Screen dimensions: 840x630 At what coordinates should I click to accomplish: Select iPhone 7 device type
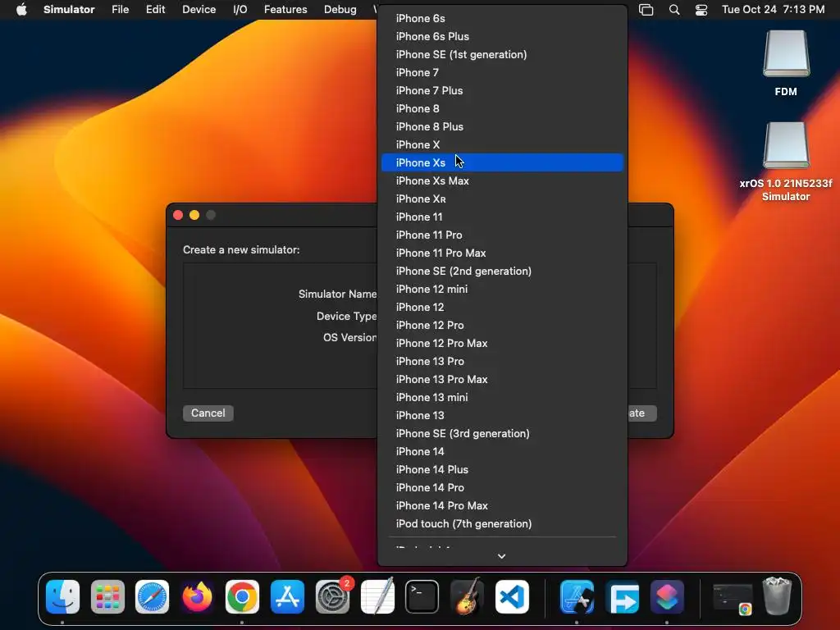pyautogui.click(x=502, y=72)
